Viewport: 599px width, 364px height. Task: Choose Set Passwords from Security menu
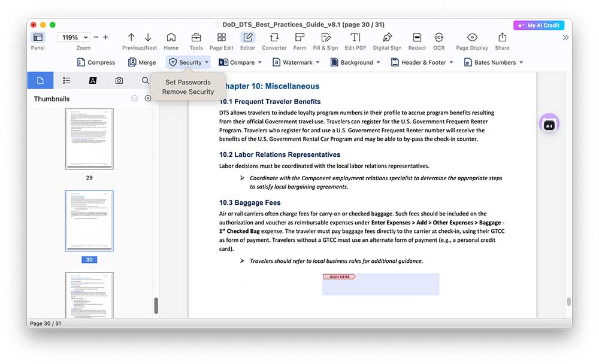point(188,82)
